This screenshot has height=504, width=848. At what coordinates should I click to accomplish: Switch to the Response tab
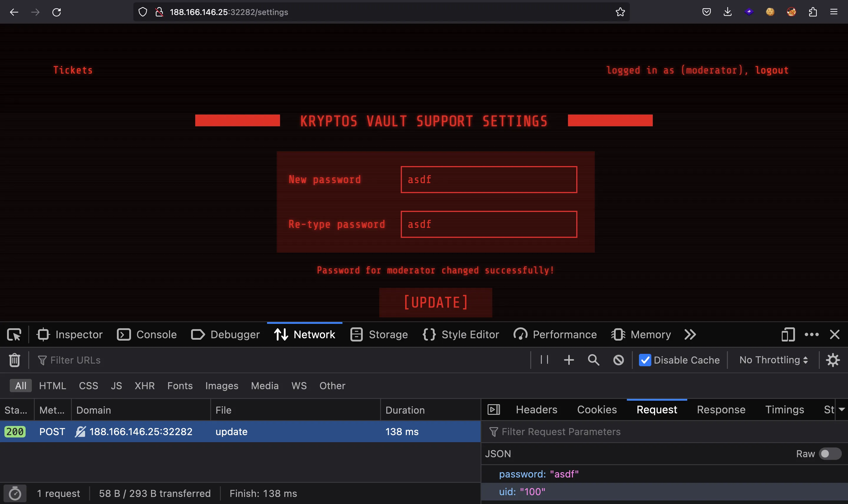click(x=721, y=409)
